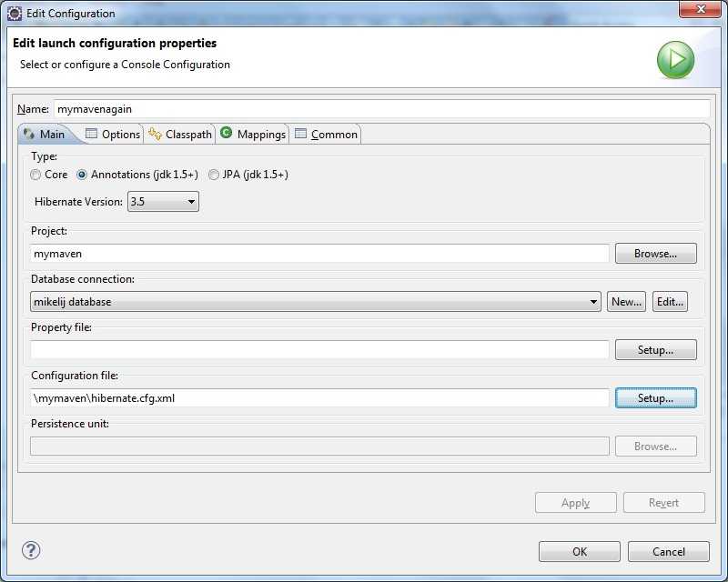
Task: Open the Options tab
Action: click(113, 134)
